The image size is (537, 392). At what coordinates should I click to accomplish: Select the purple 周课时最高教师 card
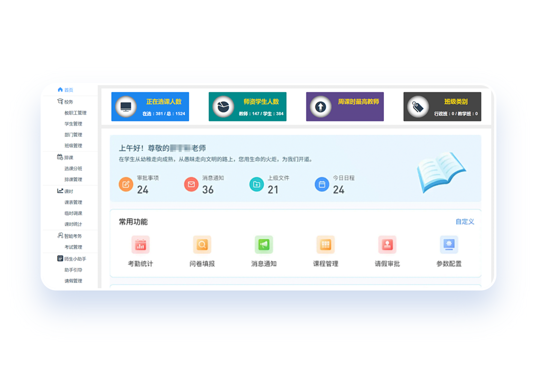(x=345, y=107)
